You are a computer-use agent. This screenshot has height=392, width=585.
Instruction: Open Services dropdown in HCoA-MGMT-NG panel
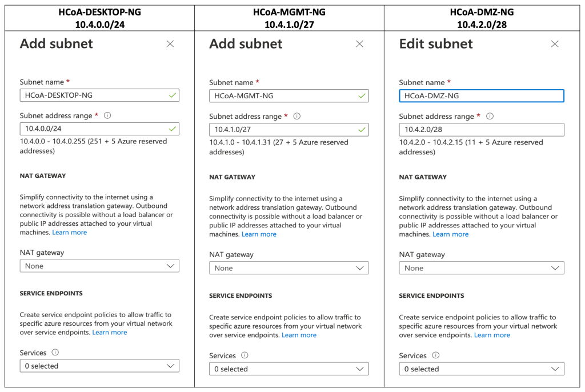tap(289, 369)
